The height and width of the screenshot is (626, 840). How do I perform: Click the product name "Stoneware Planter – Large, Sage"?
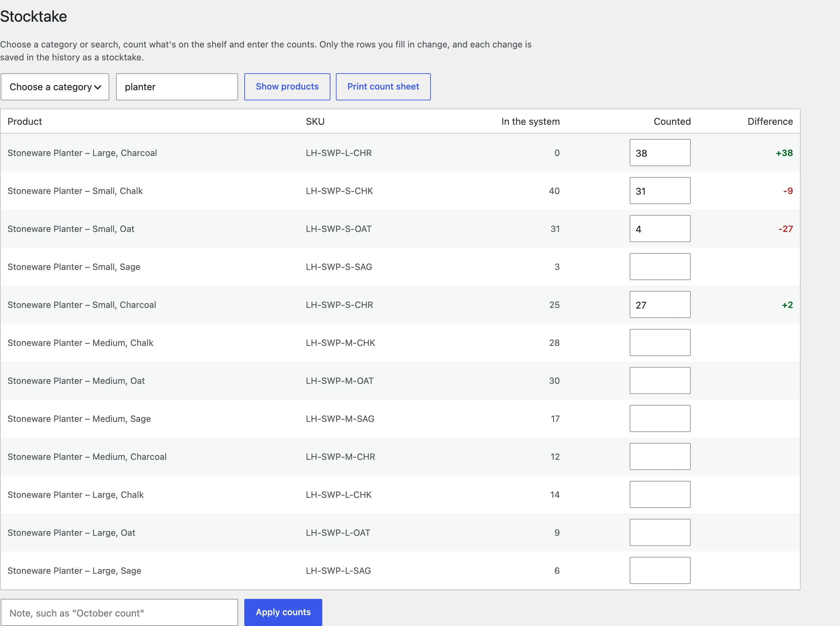pos(74,571)
